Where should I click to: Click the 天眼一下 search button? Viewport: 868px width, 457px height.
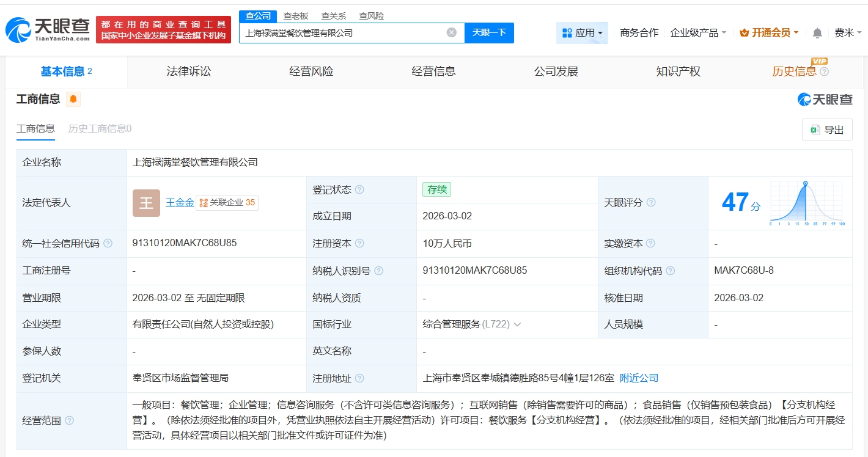[x=490, y=32]
